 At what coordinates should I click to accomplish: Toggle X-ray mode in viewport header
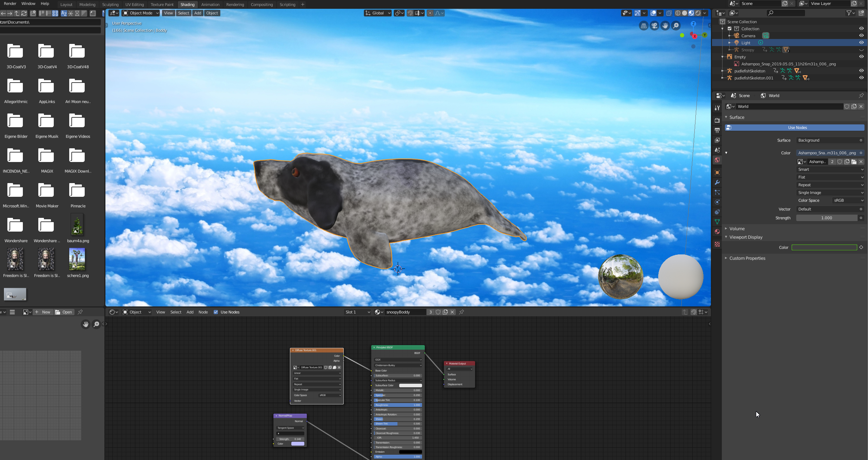pyautogui.click(x=669, y=13)
